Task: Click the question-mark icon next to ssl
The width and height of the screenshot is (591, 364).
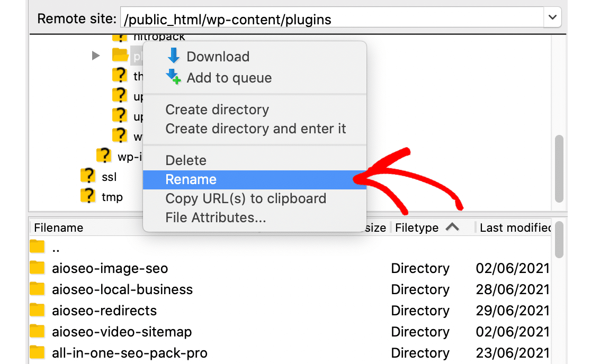Action: click(x=88, y=176)
